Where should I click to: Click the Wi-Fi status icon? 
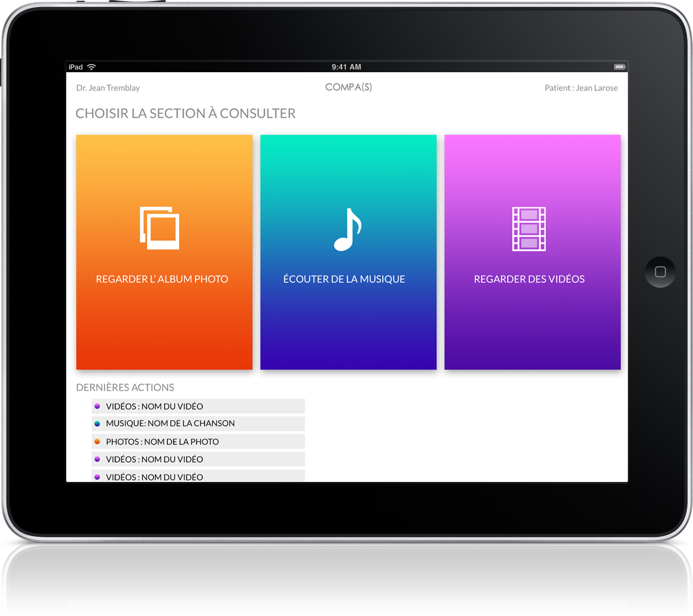click(x=91, y=67)
